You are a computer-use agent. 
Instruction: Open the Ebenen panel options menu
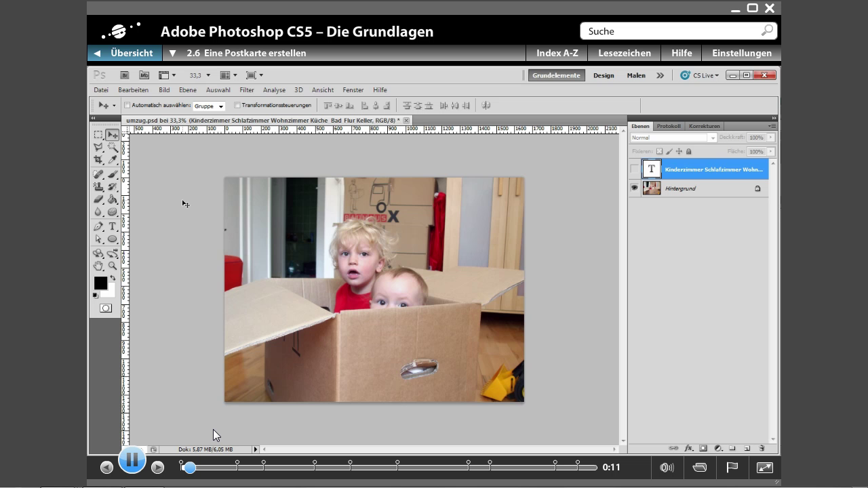(x=772, y=126)
